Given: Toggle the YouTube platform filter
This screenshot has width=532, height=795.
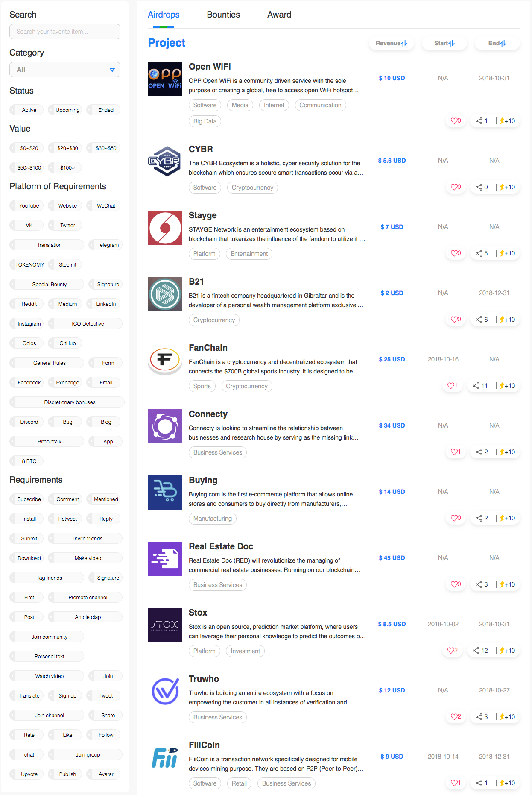Looking at the screenshot, I should coord(26,206).
